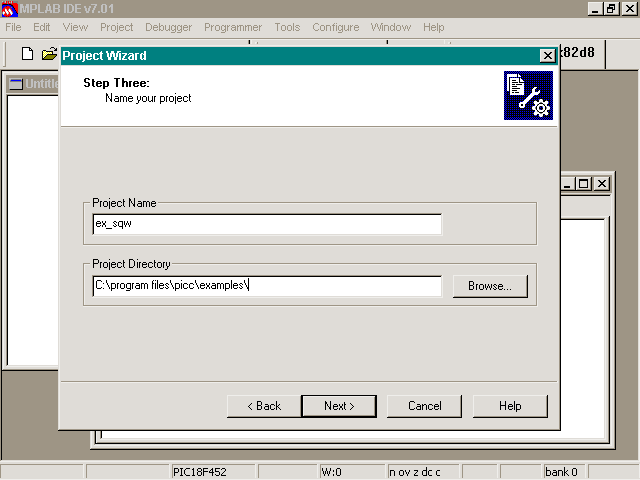The height and width of the screenshot is (480, 640).
Task: Click the New File toolbar icon
Action: coord(28,54)
